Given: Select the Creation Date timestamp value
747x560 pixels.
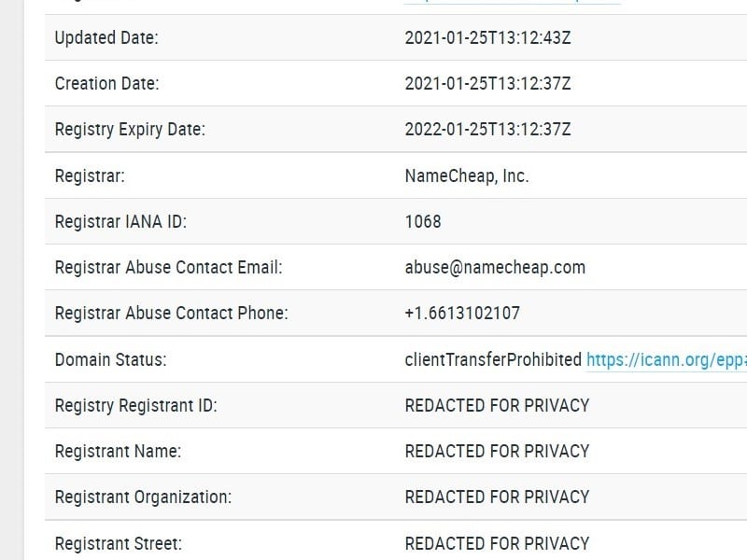Looking at the screenshot, I should click(487, 84).
